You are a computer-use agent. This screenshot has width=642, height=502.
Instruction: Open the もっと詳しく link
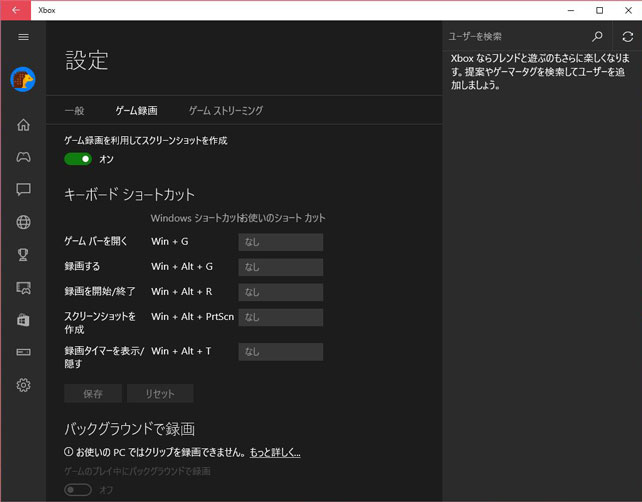275,452
